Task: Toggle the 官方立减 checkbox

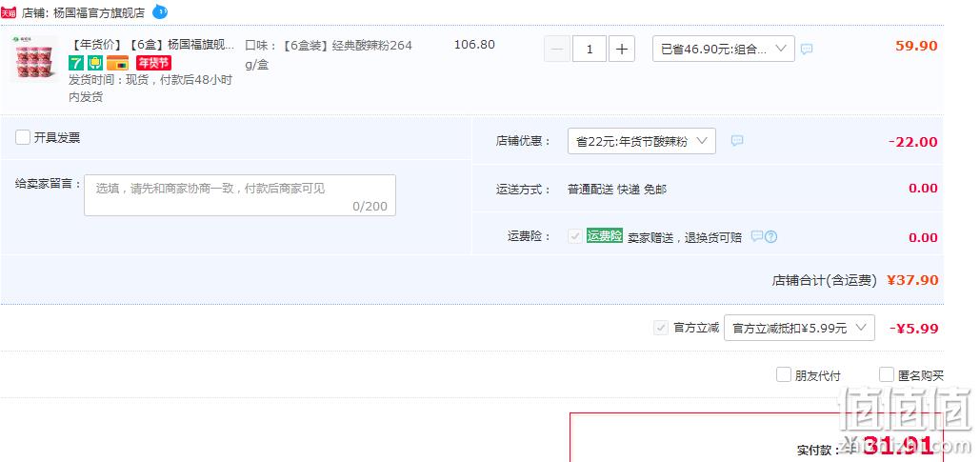Action: click(661, 327)
